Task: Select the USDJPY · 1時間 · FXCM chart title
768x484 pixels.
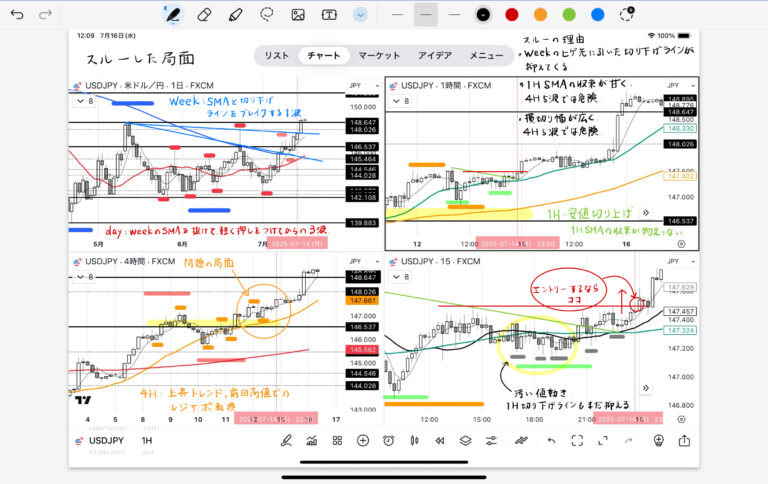Action: pyautogui.click(x=445, y=85)
